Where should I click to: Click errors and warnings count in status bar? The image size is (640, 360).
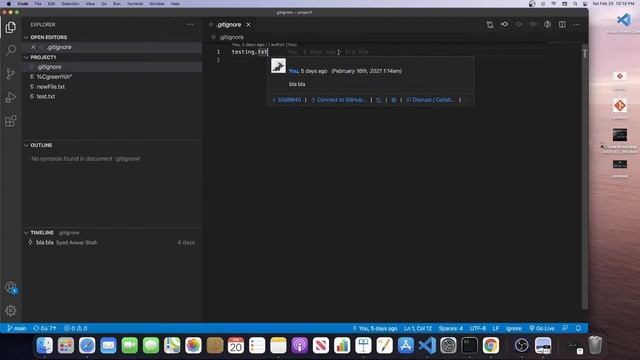pyautogui.click(x=76, y=328)
